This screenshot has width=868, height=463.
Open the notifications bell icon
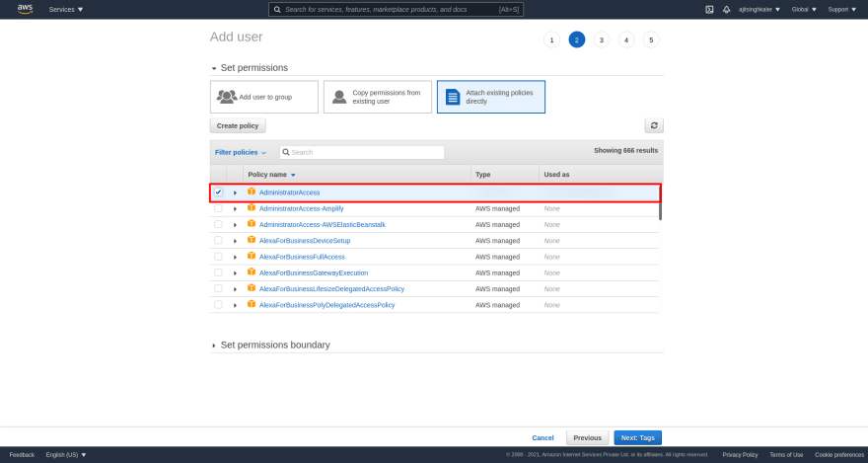pyautogui.click(x=726, y=10)
